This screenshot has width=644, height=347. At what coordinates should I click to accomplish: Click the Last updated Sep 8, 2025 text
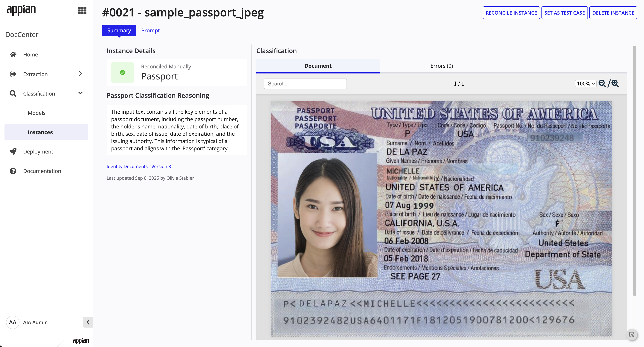pos(150,178)
